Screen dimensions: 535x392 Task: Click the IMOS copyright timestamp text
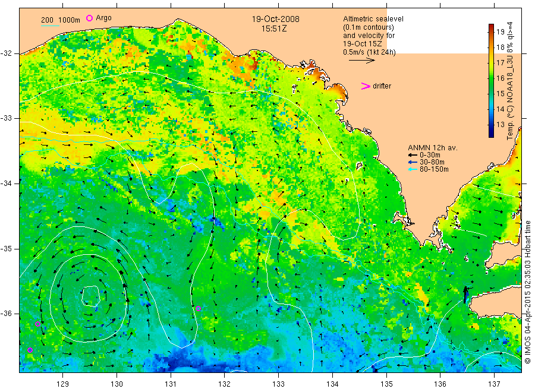click(528, 292)
